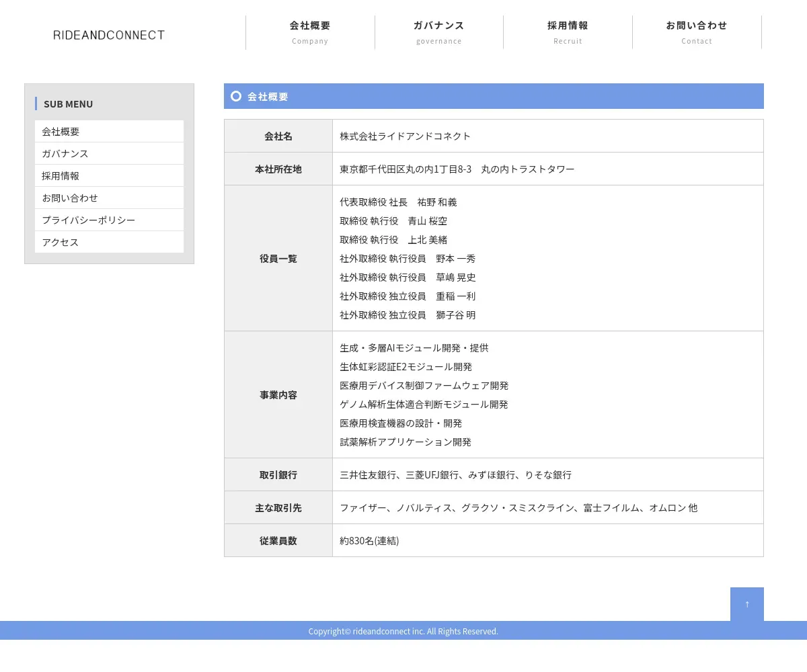Click the line ゲノム解析生体適合判断モジュール開発

[424, 404]
